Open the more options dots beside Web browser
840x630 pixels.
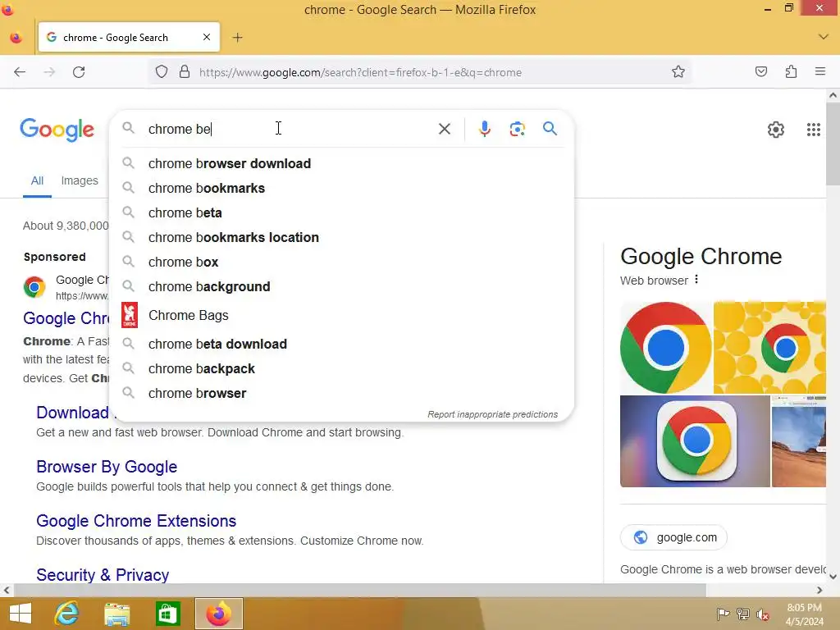point(696,280)
